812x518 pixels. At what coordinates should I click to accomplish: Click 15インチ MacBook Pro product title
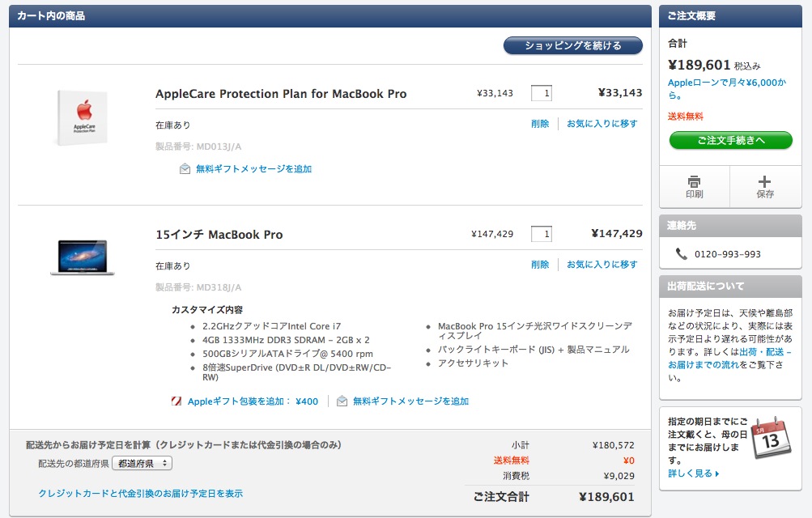[219, 235]
